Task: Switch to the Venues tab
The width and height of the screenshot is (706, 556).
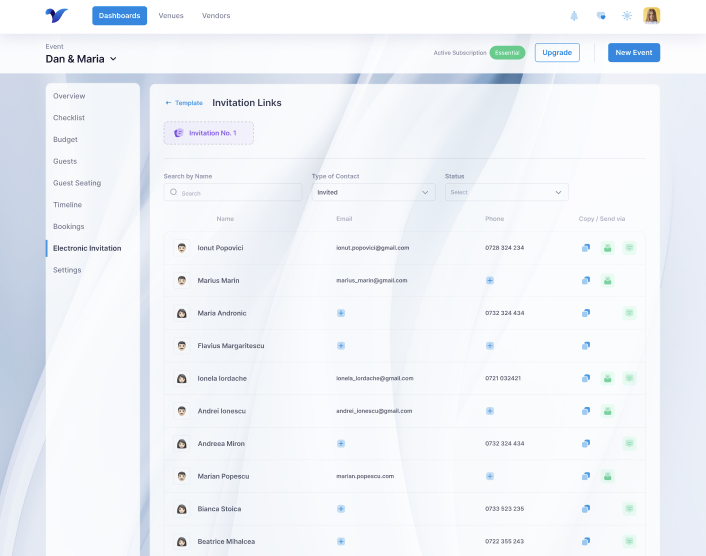Action: [171, 16]
